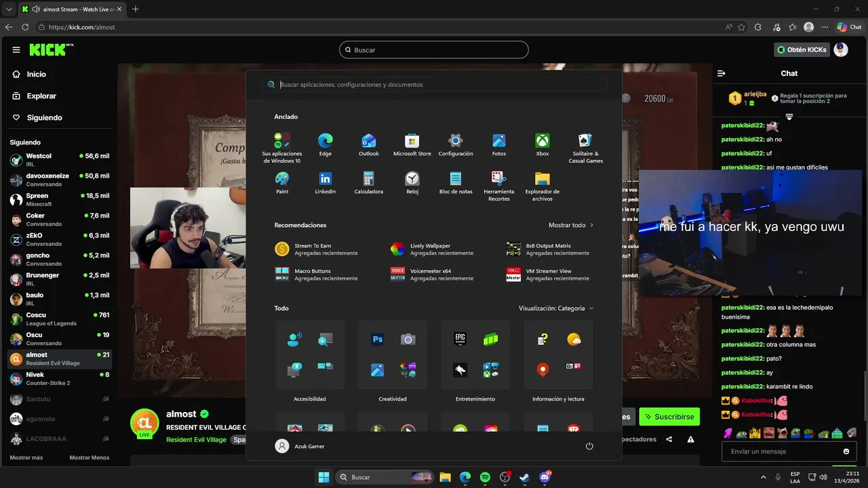The height and width of the screenshot is (488, 868).
Task: Open Westcol channel in sidebar
Action: [x=59, y=160]
